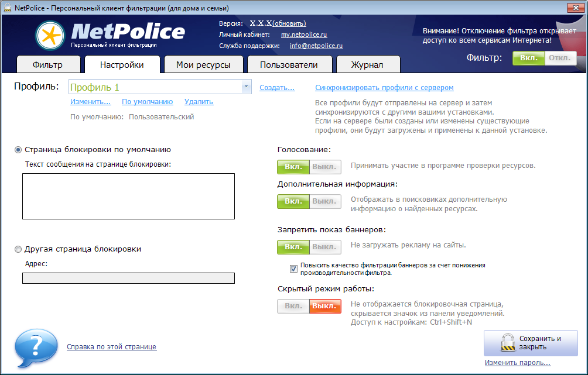Screen dimensions: 588x375
Task: Disable Запретить показ баннеров with Выкл.
Action: coord(325,247)
